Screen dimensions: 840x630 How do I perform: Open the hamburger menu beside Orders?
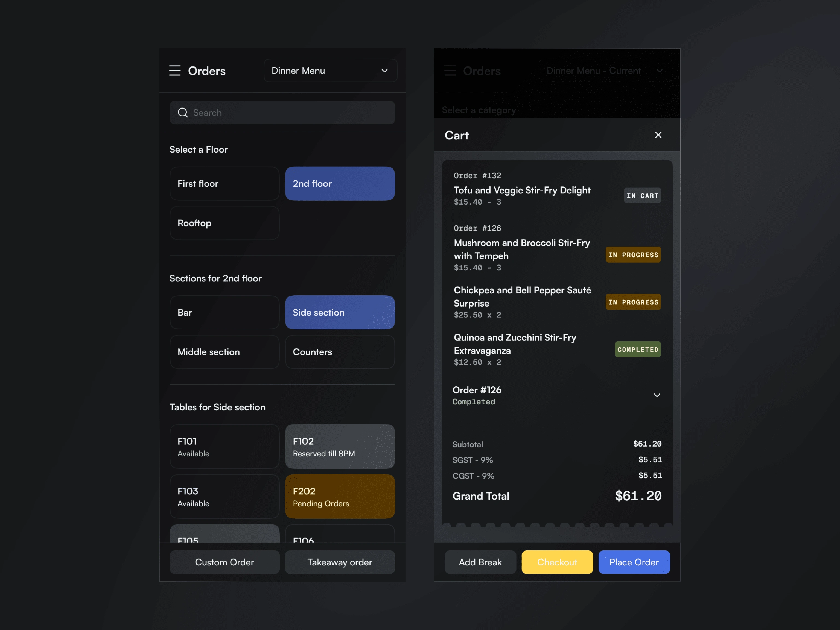(x=175, y=71)
